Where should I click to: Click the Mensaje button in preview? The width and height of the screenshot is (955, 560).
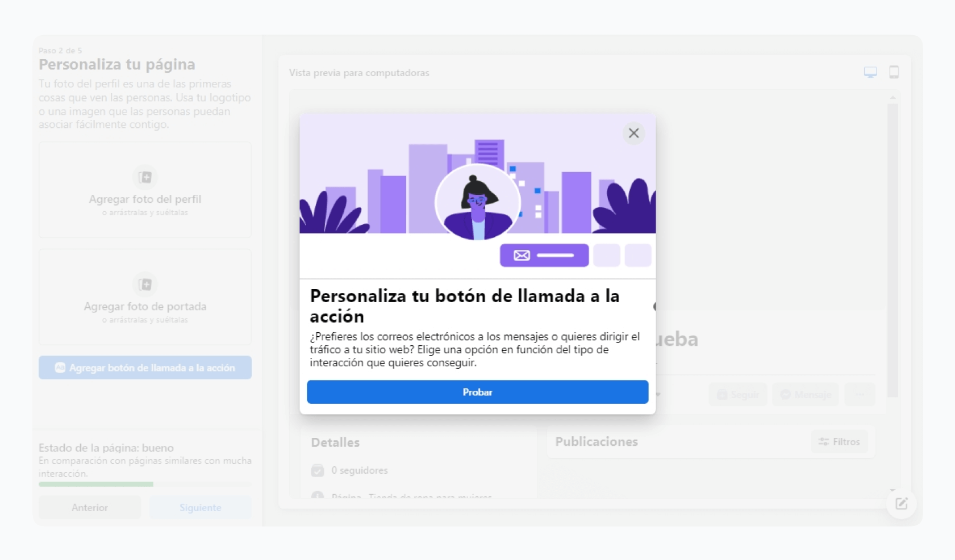click(806, 394)
